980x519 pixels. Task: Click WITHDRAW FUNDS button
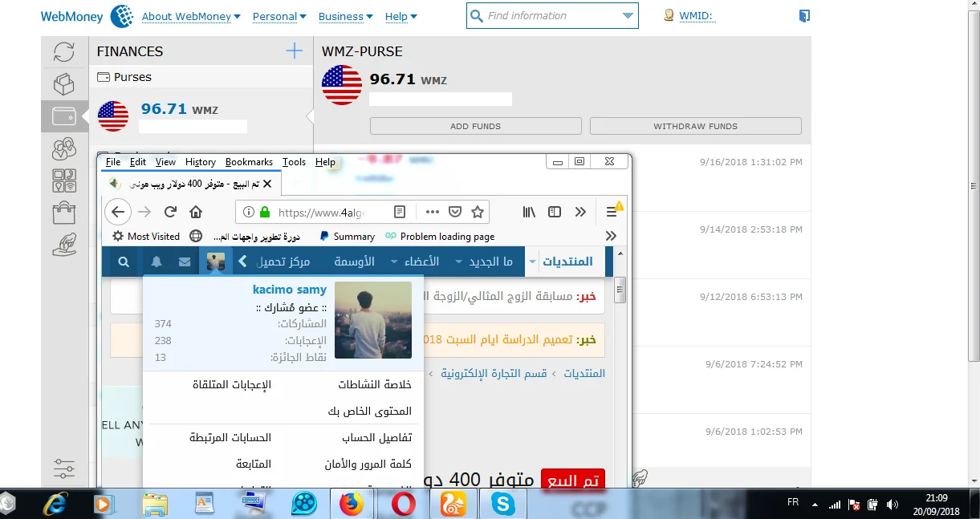[x=696, y=126]
